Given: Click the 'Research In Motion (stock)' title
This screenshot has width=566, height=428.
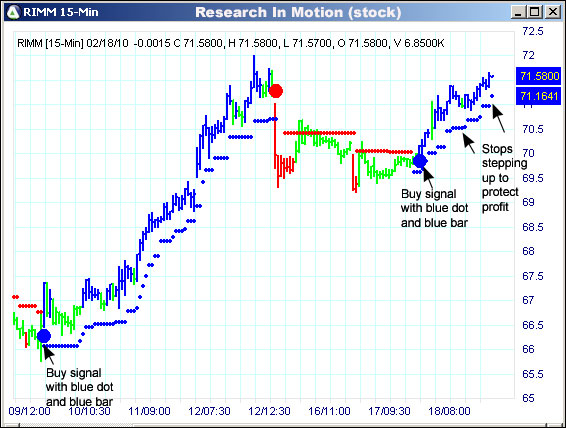Looking at the screenshot, I should (x=298, y=13).
